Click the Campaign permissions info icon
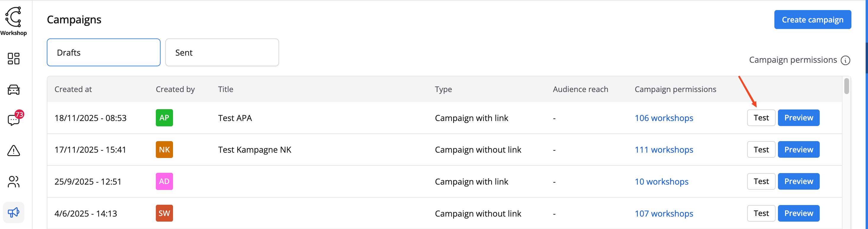Screen dimensions: 868x229 click(845, 60)
